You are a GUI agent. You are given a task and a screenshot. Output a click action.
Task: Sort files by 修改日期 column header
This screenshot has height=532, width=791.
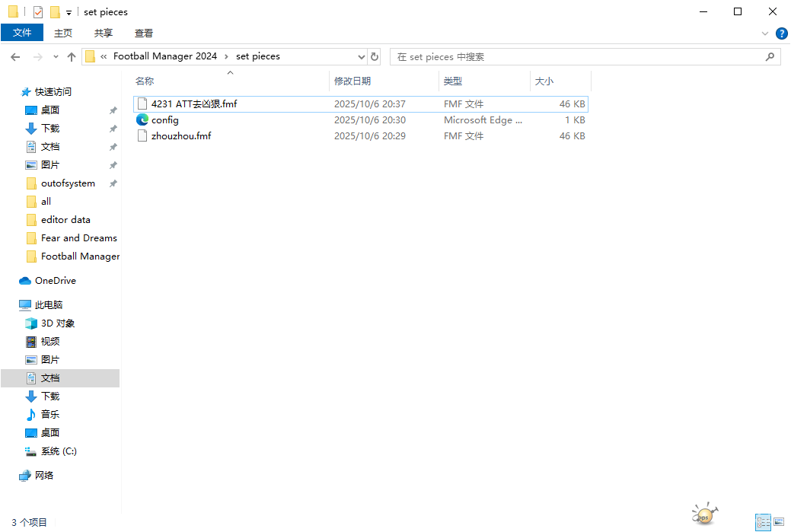[x=352, y=81]
